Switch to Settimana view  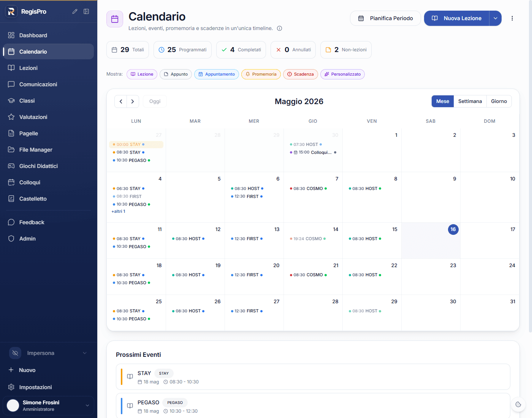tap(470, 101)
